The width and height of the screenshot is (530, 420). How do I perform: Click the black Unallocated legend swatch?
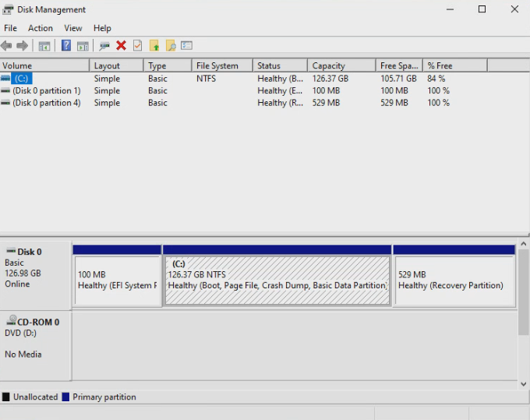(x=5, y=397)
